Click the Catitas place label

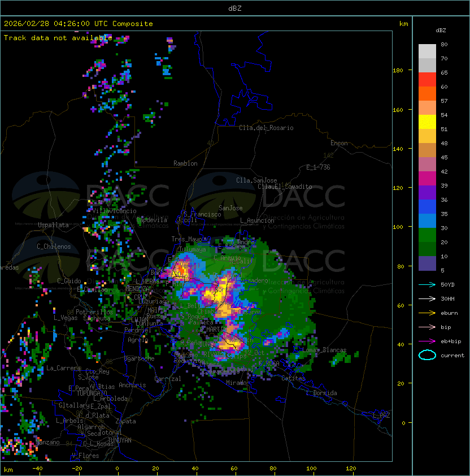293,378
